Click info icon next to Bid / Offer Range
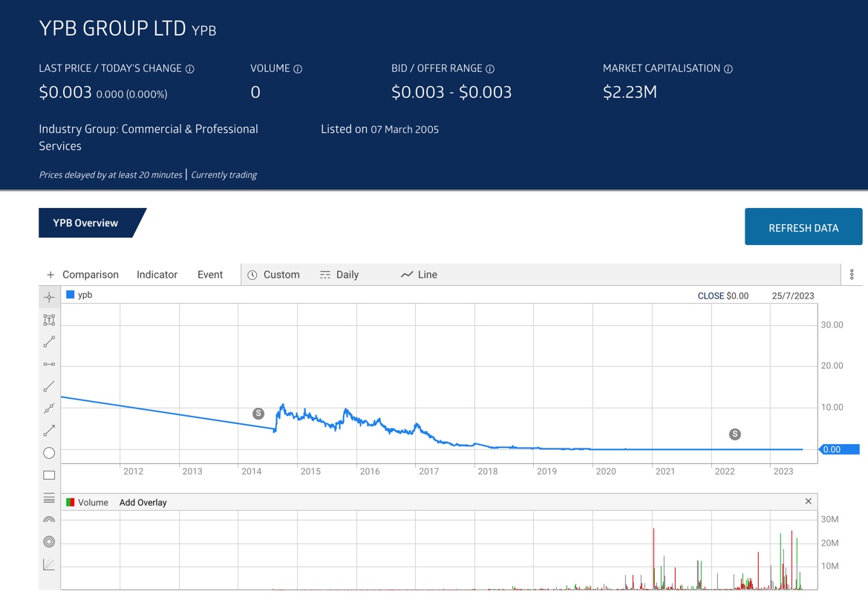 click(x=490, y=69)
